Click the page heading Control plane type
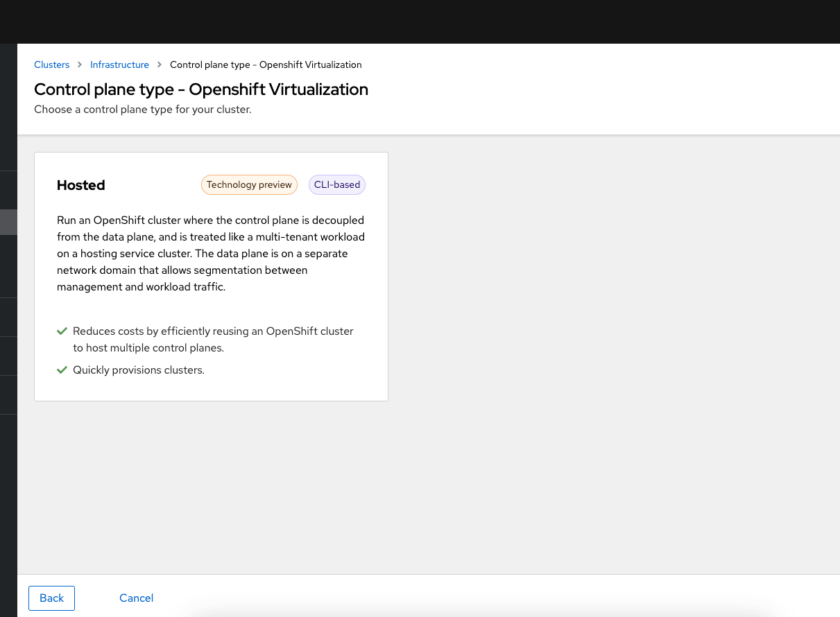Viewport: 840px width, 617px height. coord(201,89)
